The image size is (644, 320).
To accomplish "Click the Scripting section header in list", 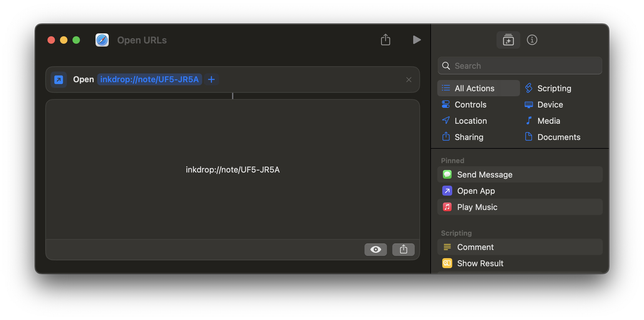I will (456, 233).
